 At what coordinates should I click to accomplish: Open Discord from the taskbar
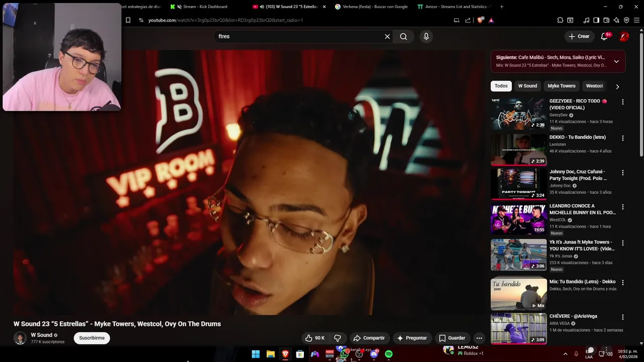pos(374,354)
